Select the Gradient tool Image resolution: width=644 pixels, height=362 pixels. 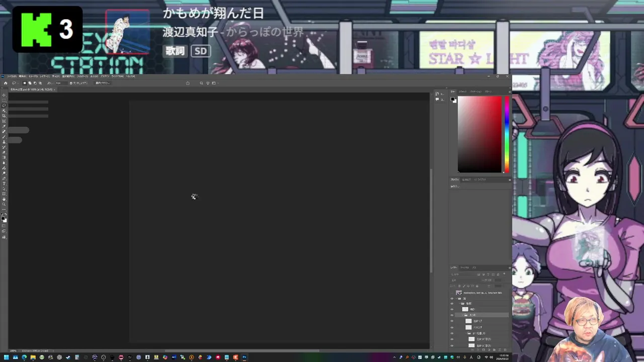(4, 157)
